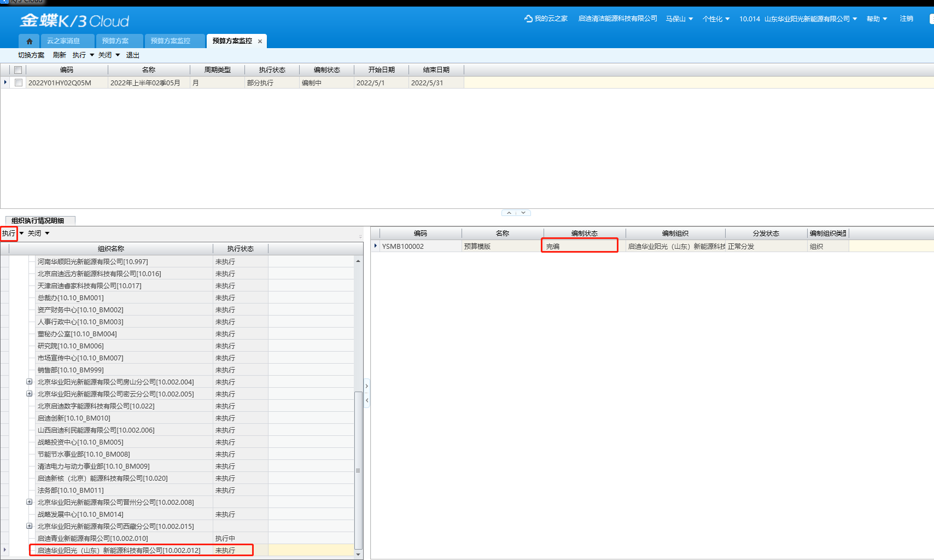Click 编制状态 column header in right grid
Image resolution: width=934 pixels, height=560 pixels.
pyautogui.click(x=585, y=233)
